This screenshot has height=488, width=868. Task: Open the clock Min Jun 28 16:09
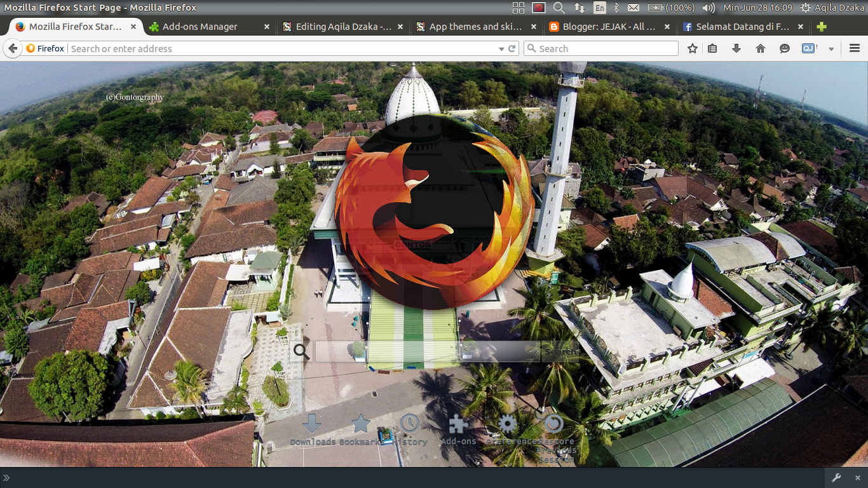758,8
